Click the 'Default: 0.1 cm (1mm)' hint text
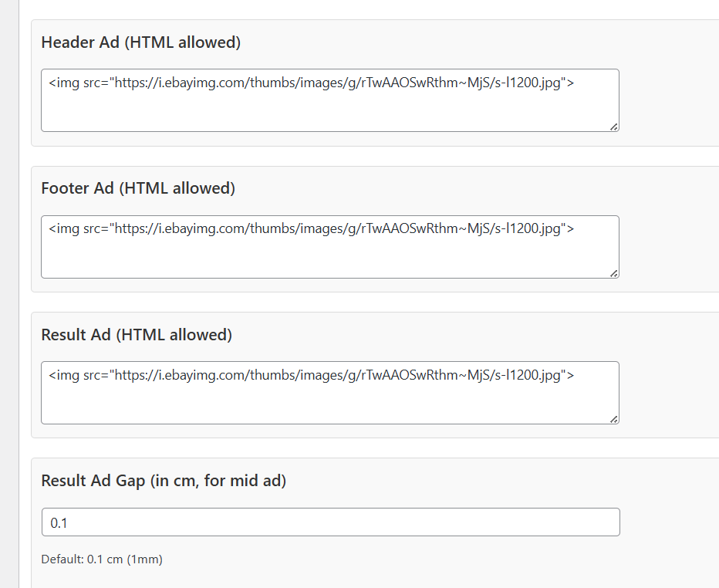The width and height of the screenshot is (719, 588). (x=102, y=559)
